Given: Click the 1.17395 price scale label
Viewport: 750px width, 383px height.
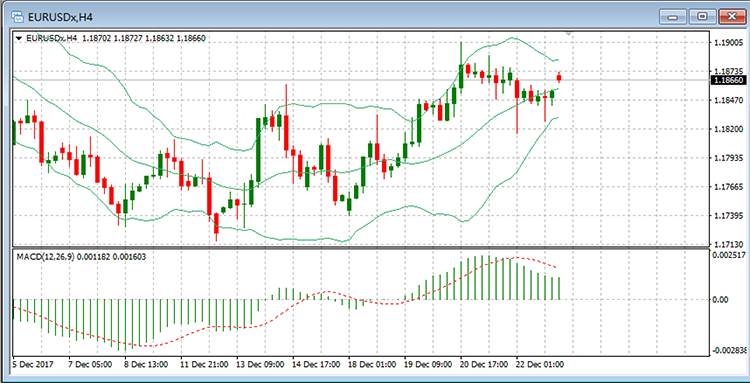Looking at the screenshot, I should point(728,216).
